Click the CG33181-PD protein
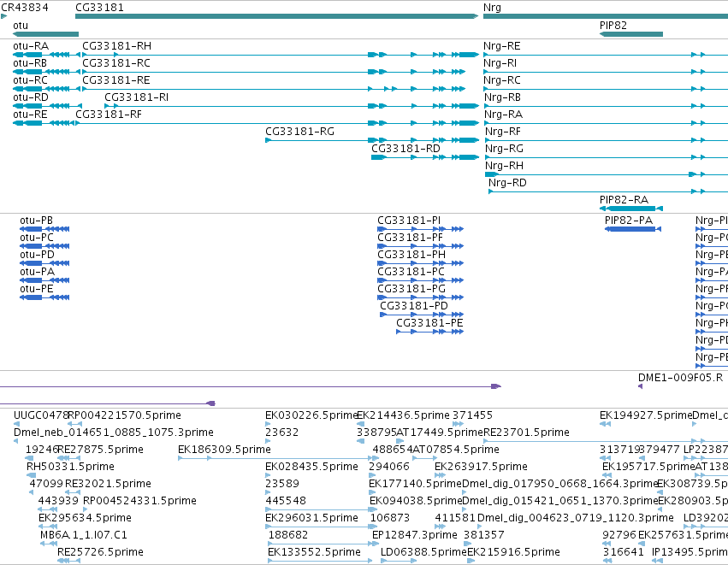Viewport: 728px width, 565px height. click(x=422, y=315)
